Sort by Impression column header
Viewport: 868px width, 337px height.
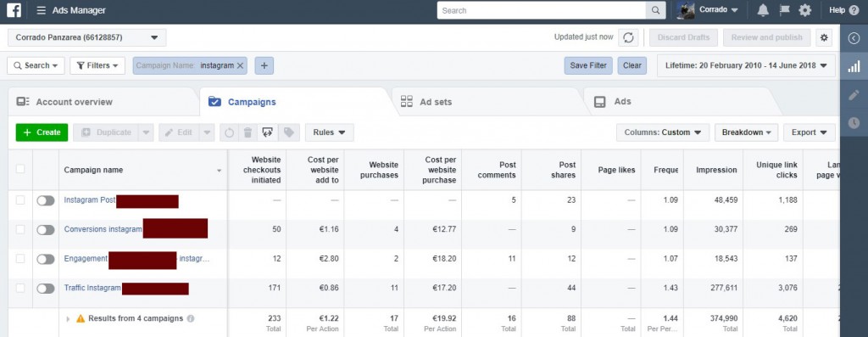pos(716,170)
